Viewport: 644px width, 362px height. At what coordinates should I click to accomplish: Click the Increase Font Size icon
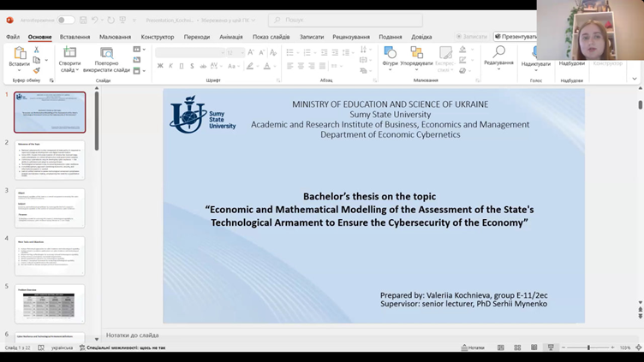[251, 52]
